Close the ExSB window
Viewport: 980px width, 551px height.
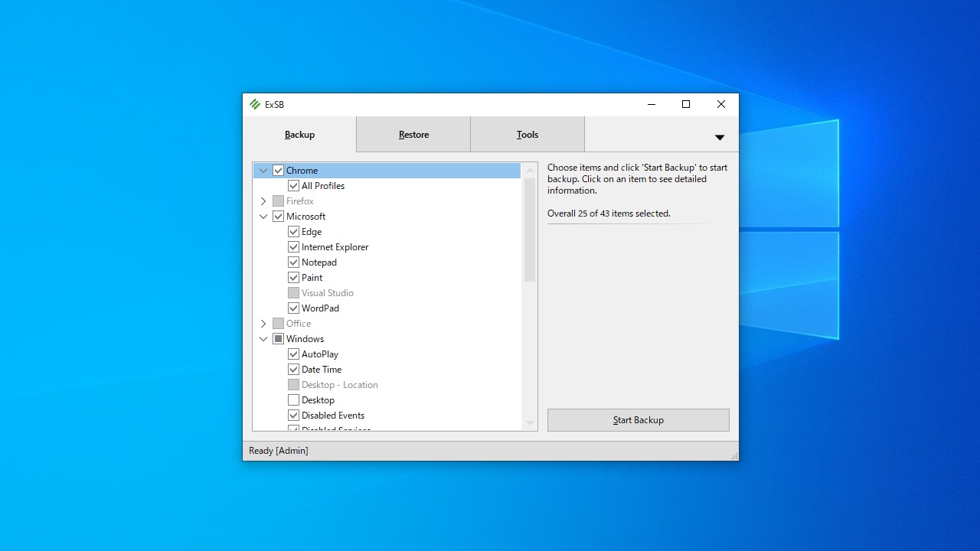(x=721, y=105)
